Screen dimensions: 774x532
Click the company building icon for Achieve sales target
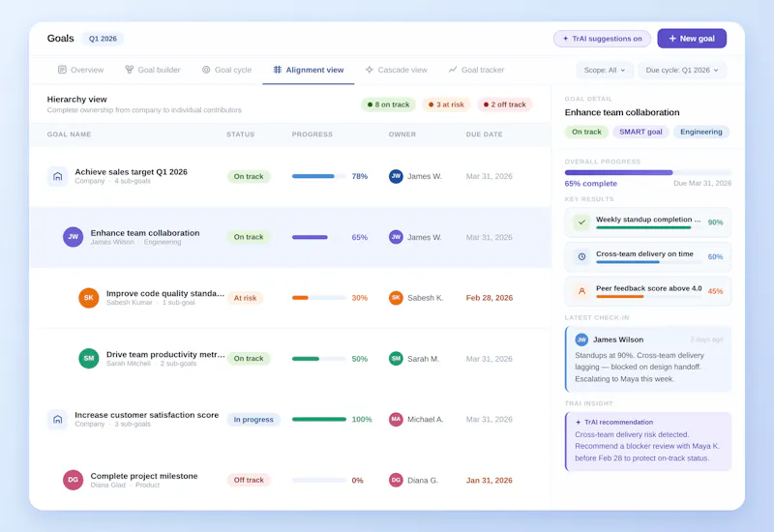[x=57, y=176]
